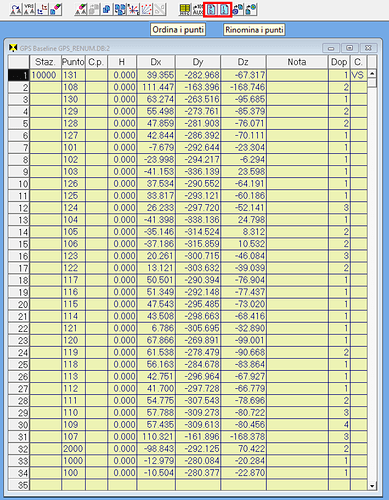Click the empty Nota cell in row 1
Screen dimensions: 389x500
297,75
